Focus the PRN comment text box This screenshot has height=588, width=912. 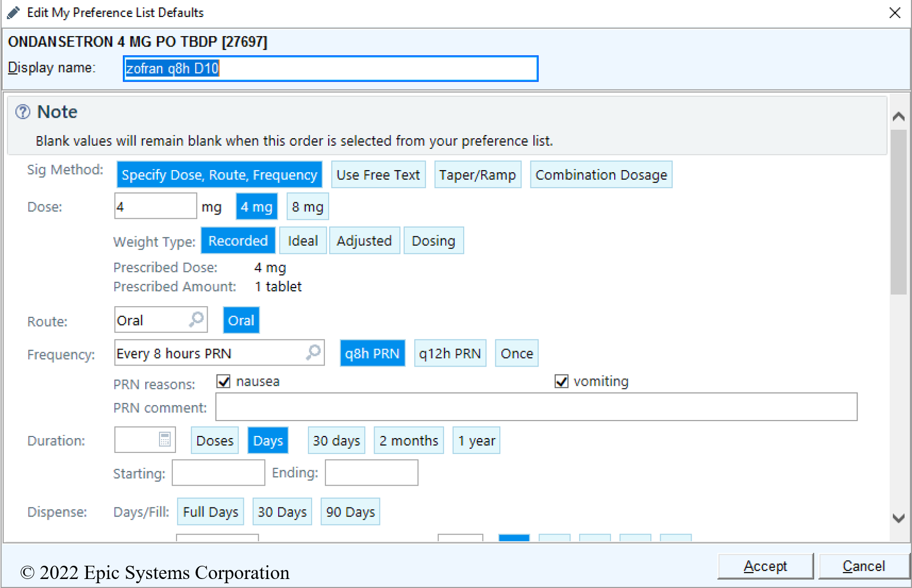[x=536, y=407]
